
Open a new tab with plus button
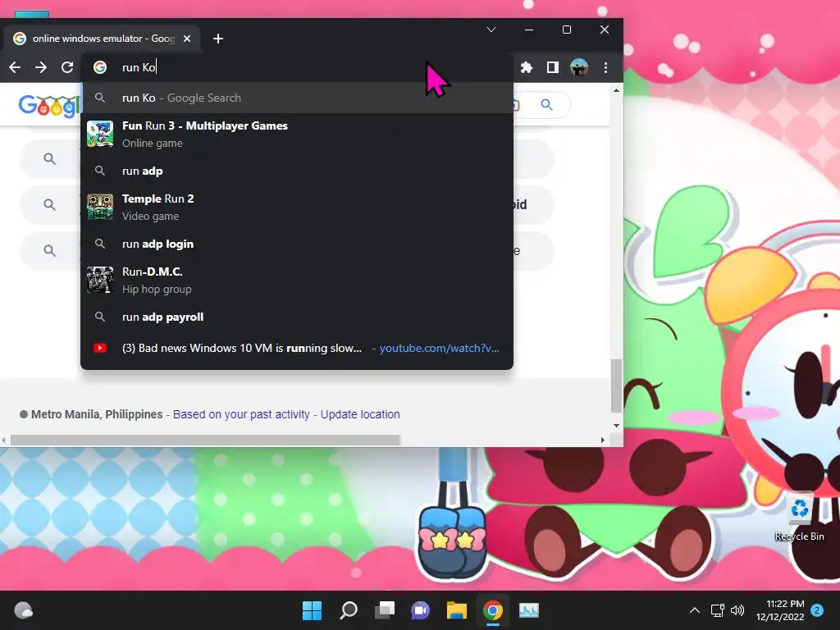tap(218, 39)
